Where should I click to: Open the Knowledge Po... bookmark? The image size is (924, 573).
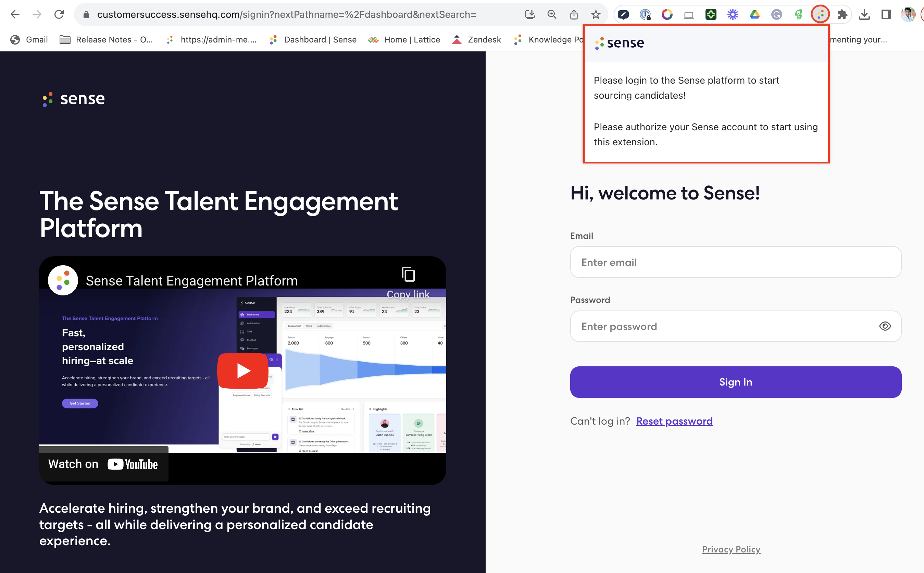pos(548,39)
